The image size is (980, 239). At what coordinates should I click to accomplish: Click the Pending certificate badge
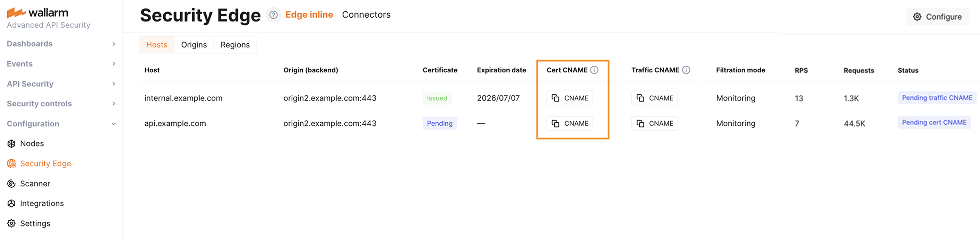click(x=440, y=124)
